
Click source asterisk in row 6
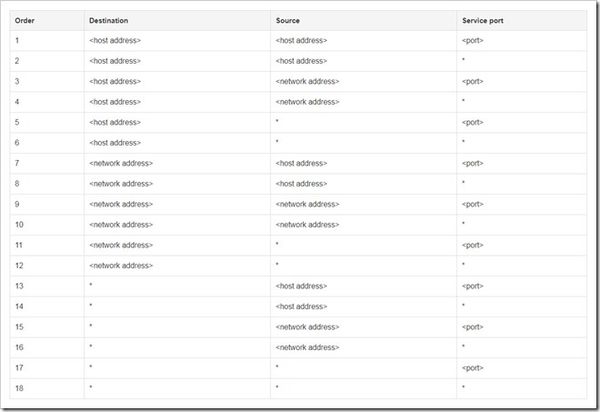[277, 143]
